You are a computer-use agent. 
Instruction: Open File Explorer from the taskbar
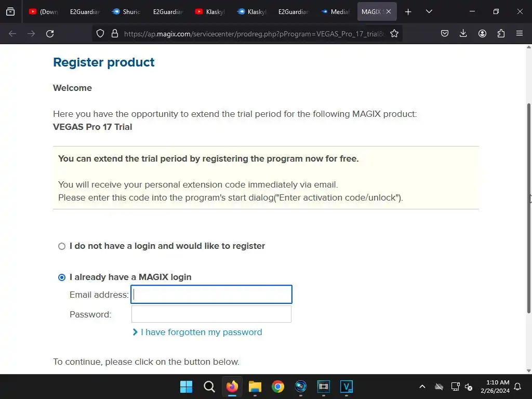(255, 387)
